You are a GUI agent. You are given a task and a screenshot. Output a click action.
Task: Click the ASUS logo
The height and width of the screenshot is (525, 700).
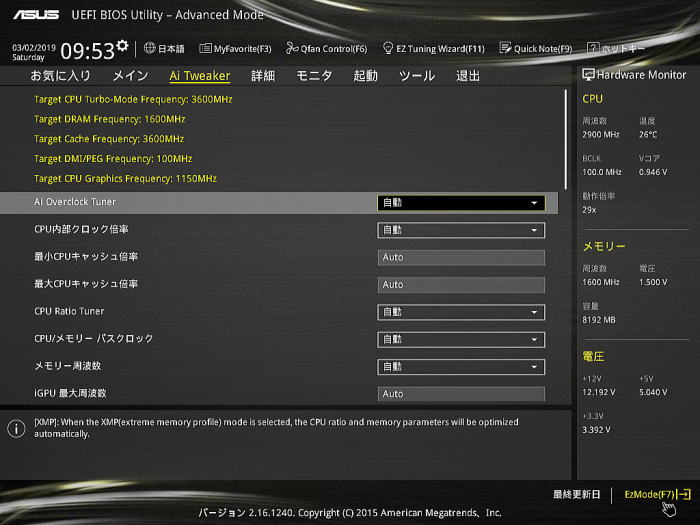click(x=36, y=15)
